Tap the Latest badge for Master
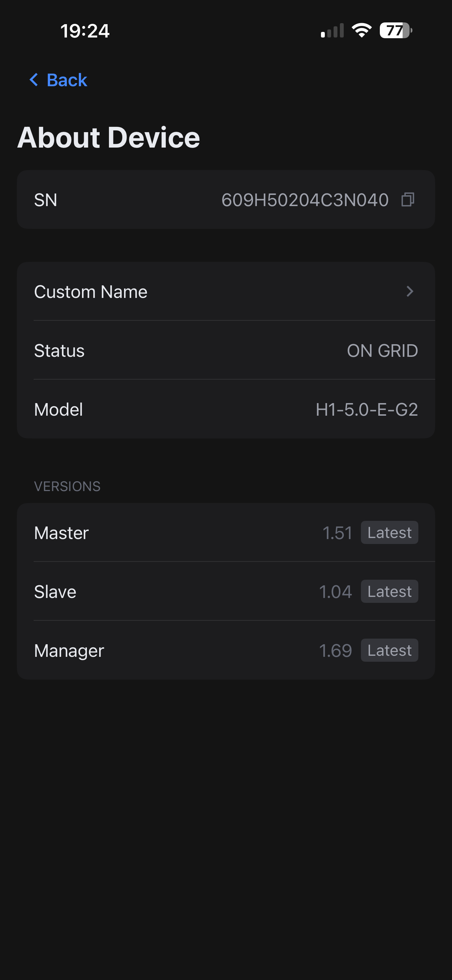This screenshot has height=980, width=452. pos(389,533)
